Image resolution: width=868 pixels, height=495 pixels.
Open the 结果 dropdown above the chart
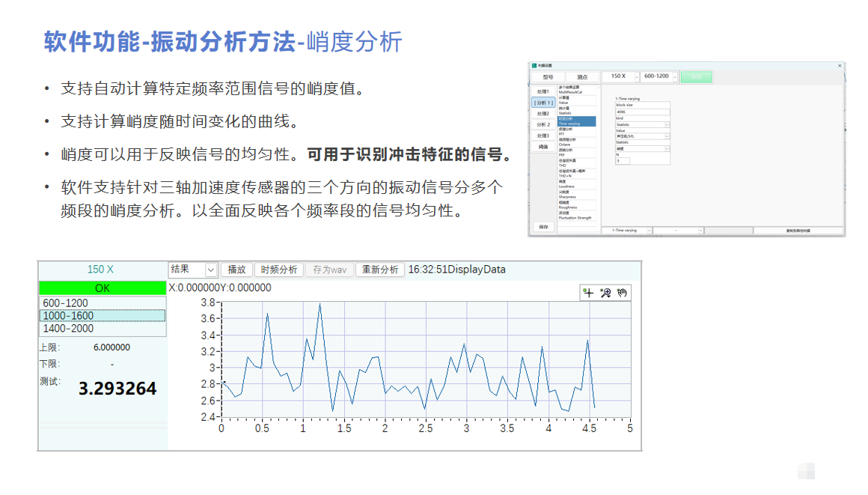(210, 270)
